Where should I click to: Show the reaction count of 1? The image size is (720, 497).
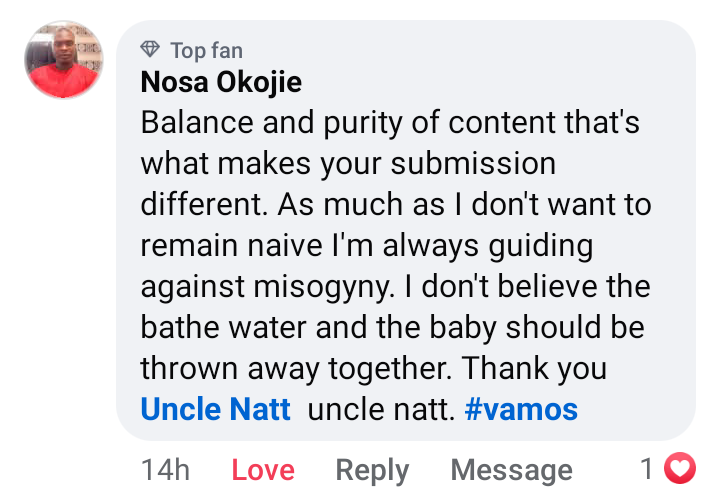pyautogui.click(x=646, y=467)
